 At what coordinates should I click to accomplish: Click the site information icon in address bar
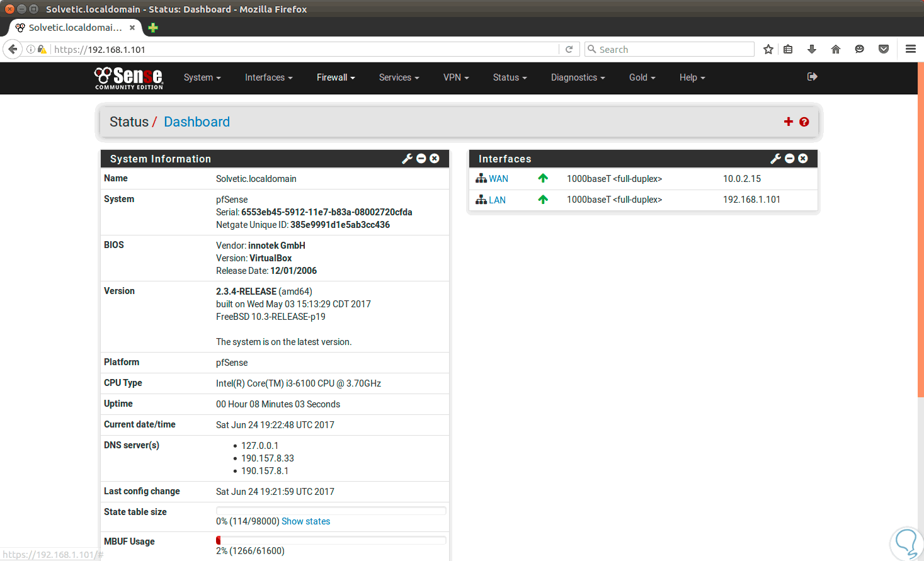click(x=30, y=49)
